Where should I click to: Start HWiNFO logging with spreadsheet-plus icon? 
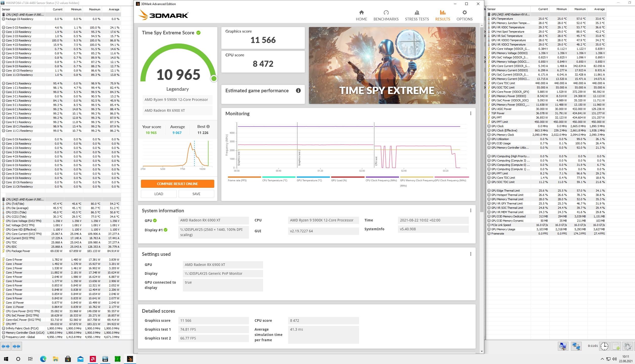coord(616,346)
